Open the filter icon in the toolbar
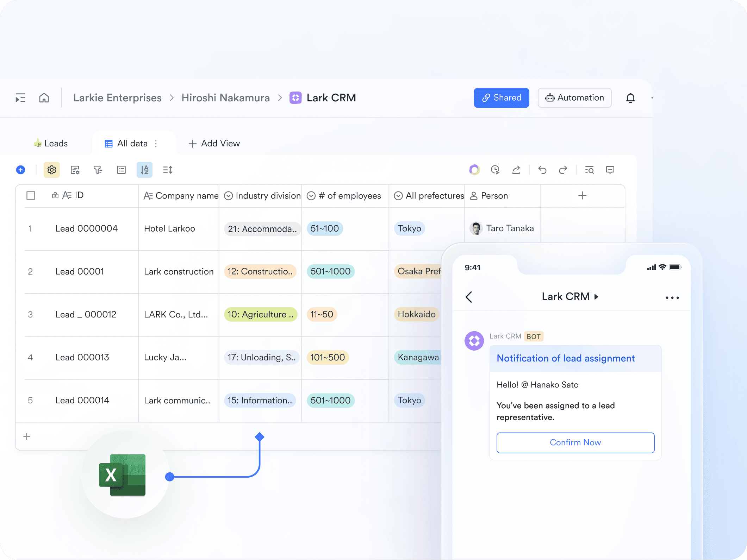Screen dimensions: 747x560 98,170
